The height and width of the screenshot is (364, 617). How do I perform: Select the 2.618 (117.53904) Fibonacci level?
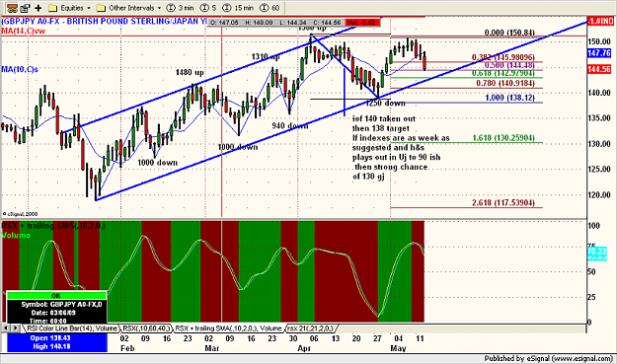(x=503, y=202)
